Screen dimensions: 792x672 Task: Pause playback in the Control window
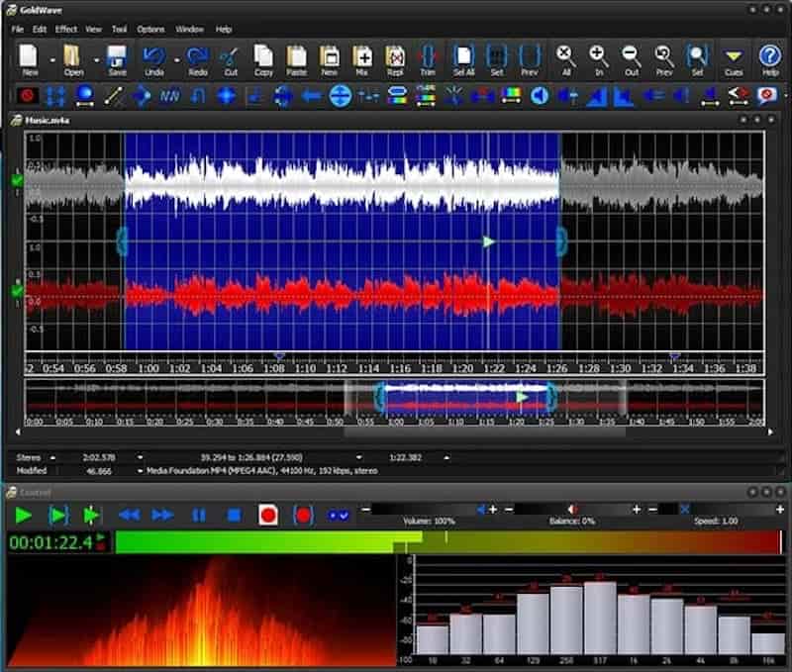pos(199,516)
